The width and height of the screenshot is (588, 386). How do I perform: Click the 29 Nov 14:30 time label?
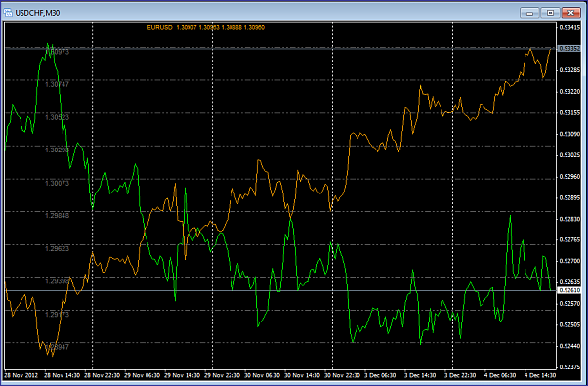click(183, 375)
